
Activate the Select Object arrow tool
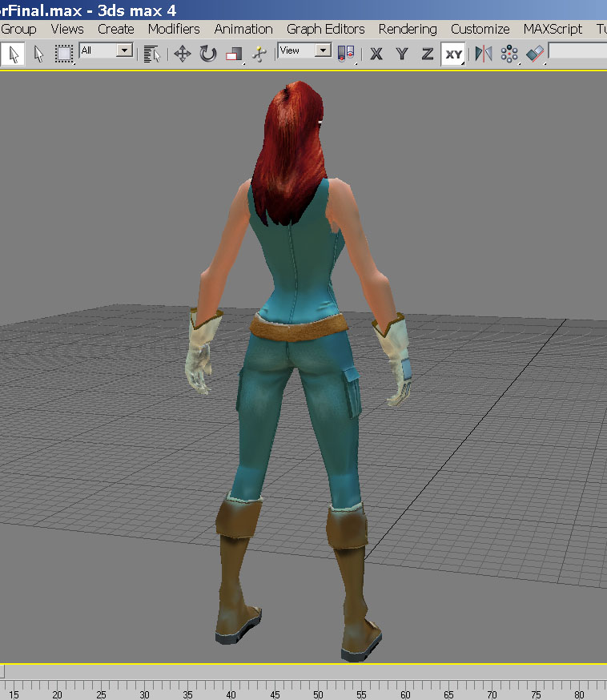[x=14, y=54]
